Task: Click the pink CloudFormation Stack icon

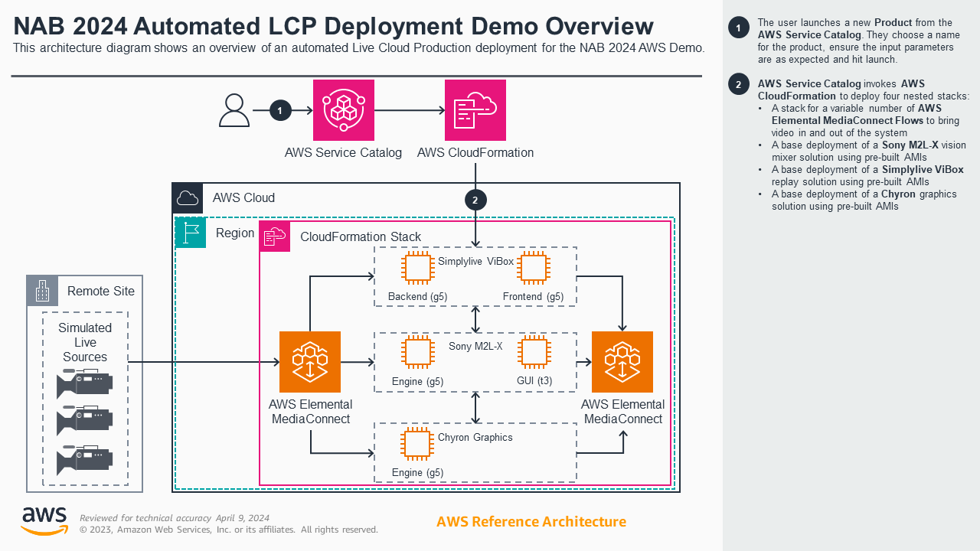Action: click(275, 237)
